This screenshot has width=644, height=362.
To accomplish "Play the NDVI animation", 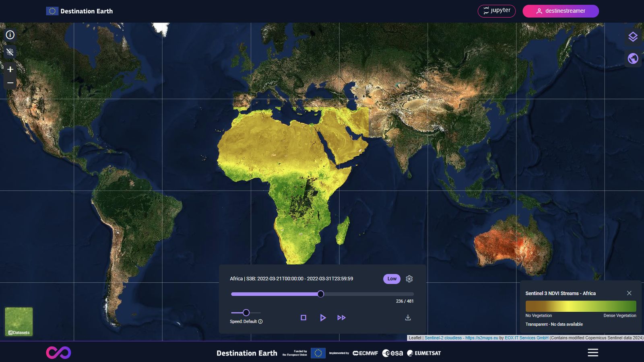I will point(323,317).
